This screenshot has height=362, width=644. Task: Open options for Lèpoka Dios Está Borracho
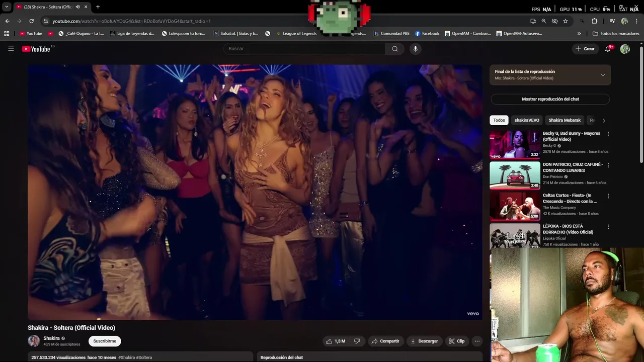point(608,227)
